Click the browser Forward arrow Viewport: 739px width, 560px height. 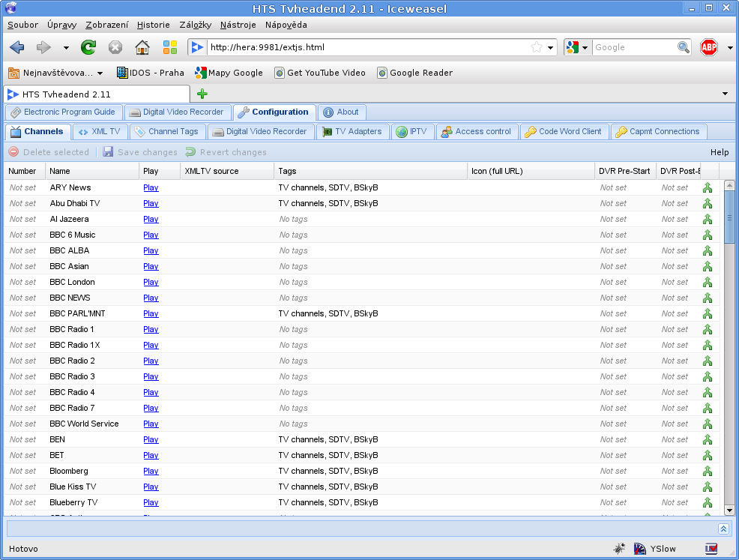point(43,47)
